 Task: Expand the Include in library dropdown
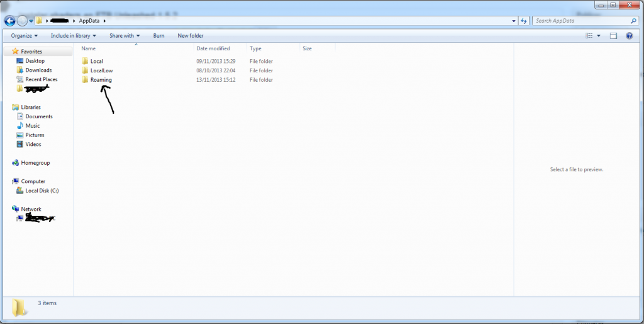(x=73, y=36)
